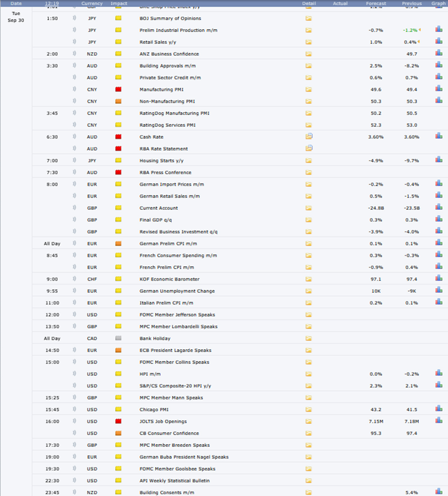The height and width of the screenshot is (496, 448).
Task: Click the Impact column header
Action: (119, 3)
